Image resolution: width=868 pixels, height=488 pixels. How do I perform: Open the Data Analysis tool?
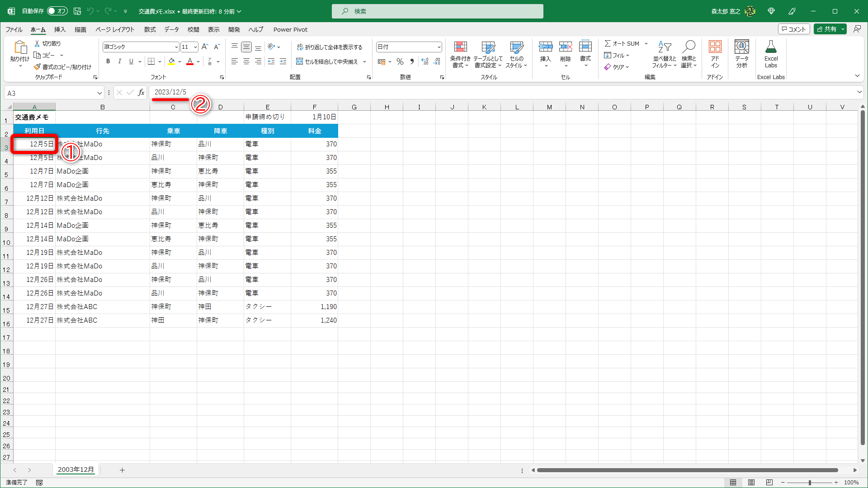click(741, 47)
